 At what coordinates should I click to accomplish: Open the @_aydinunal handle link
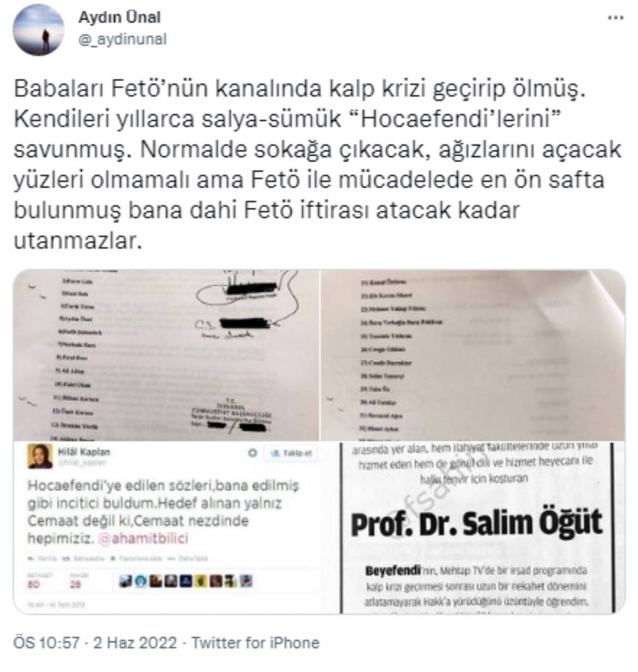click(x=123, y=39)
